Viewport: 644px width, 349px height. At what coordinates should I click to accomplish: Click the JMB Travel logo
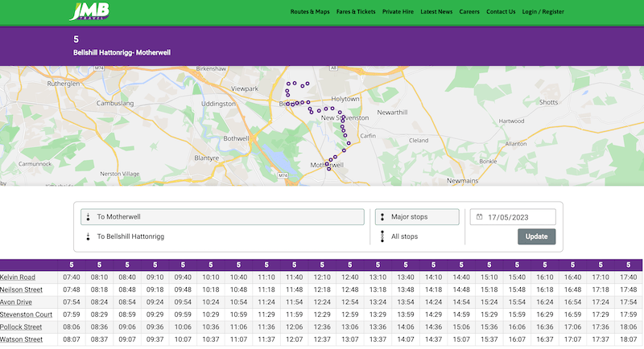(x=90, y=11)
